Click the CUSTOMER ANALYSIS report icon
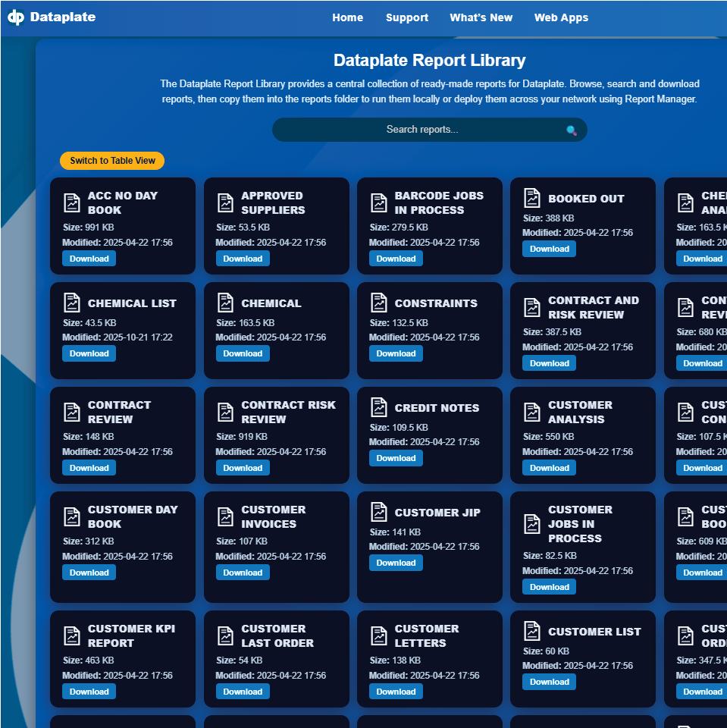This screenshot has height=728, width=727. [x=532, y=412]
